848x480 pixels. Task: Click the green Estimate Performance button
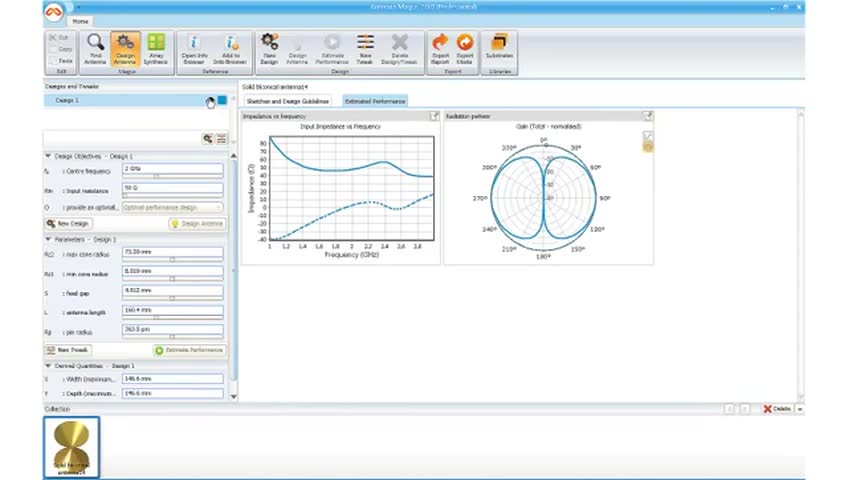coord(190,350)
